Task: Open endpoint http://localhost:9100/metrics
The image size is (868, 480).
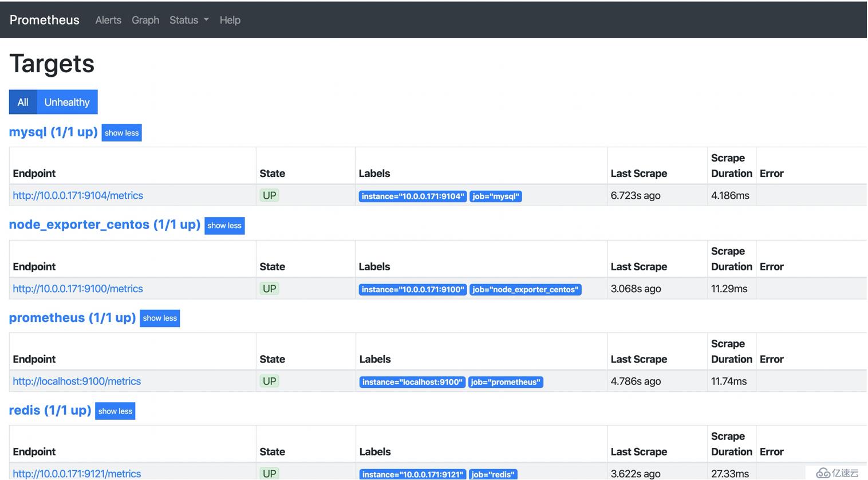Action: [77, 381]
